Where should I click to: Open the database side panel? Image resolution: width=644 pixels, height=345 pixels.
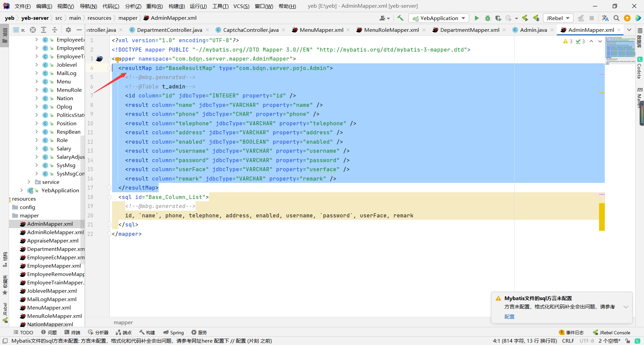pos(640,38)
